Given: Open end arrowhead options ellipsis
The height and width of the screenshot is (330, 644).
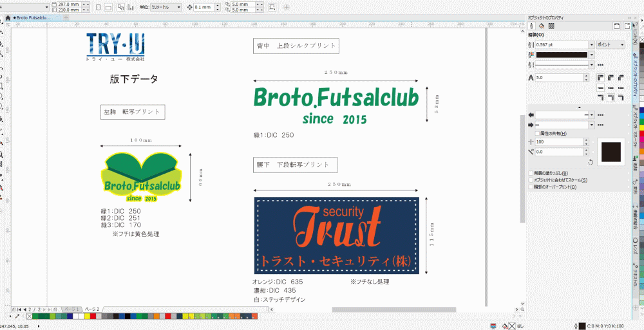Looking at the screenshot, I should pyautogui.click(x=600, y=125).
